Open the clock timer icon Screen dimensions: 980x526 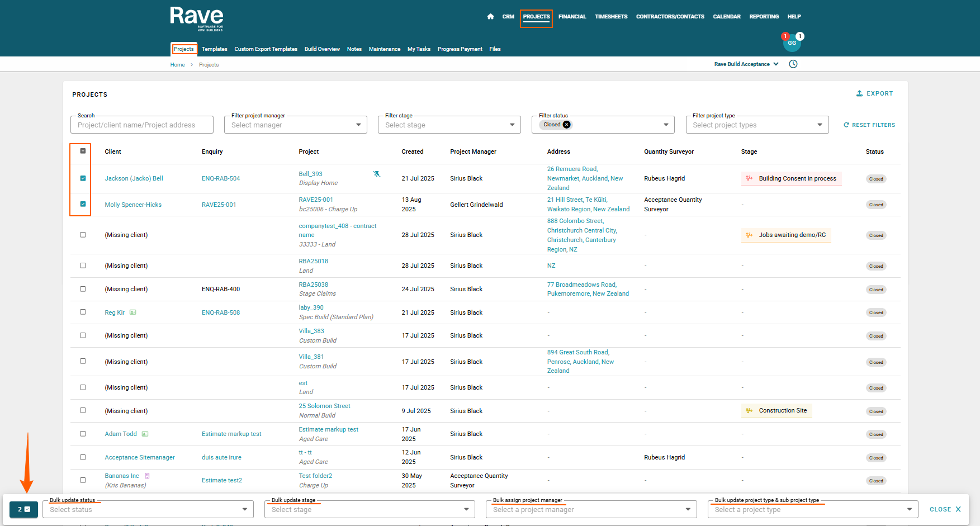click(793, 64)
